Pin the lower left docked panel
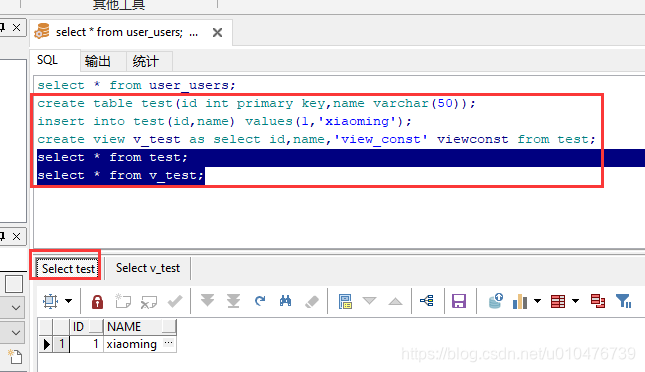Screen dimensions: 645x372 pyautogui.click(x=2, y=237)
